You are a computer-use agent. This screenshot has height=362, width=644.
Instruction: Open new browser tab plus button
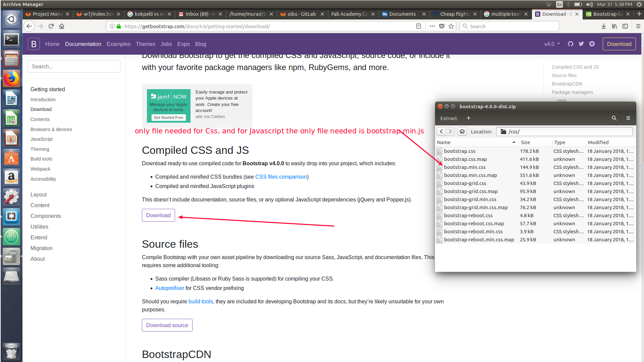(639, 14)
